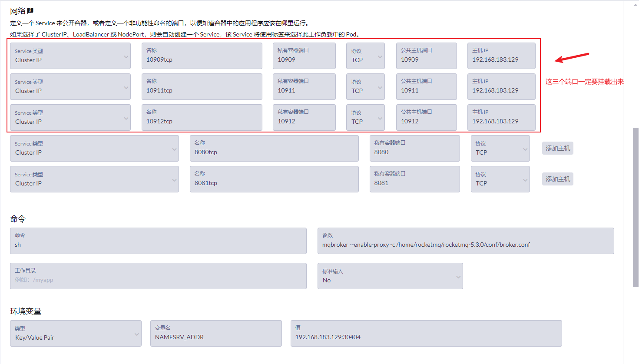Viewport: 639px width, 364px height.
Task: Click 添加主机 button in 8081tcp row
Action: click(x=558, y=179)
